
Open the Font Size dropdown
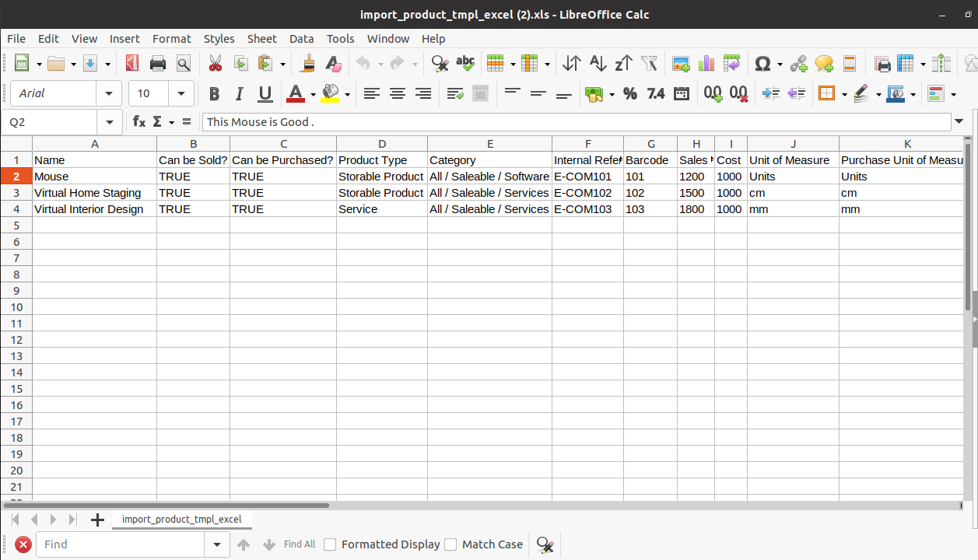[181, 93]
